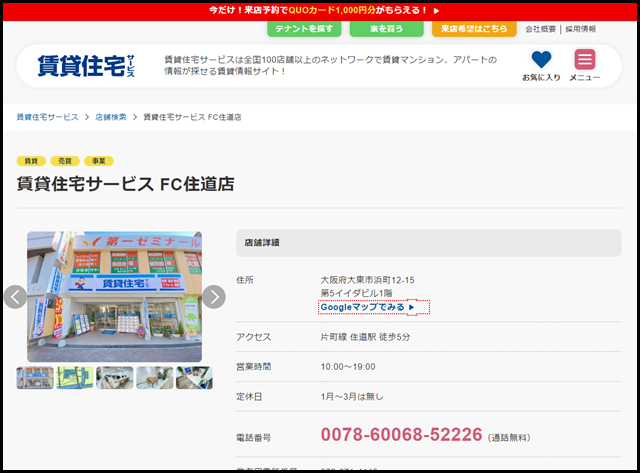640x473 pixels.
Task: Select the map thumbnail image
Action: (75, 378)
